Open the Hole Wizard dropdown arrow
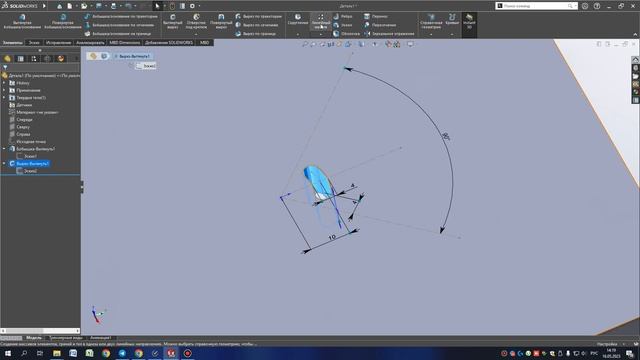 click(x=196, y=35)
